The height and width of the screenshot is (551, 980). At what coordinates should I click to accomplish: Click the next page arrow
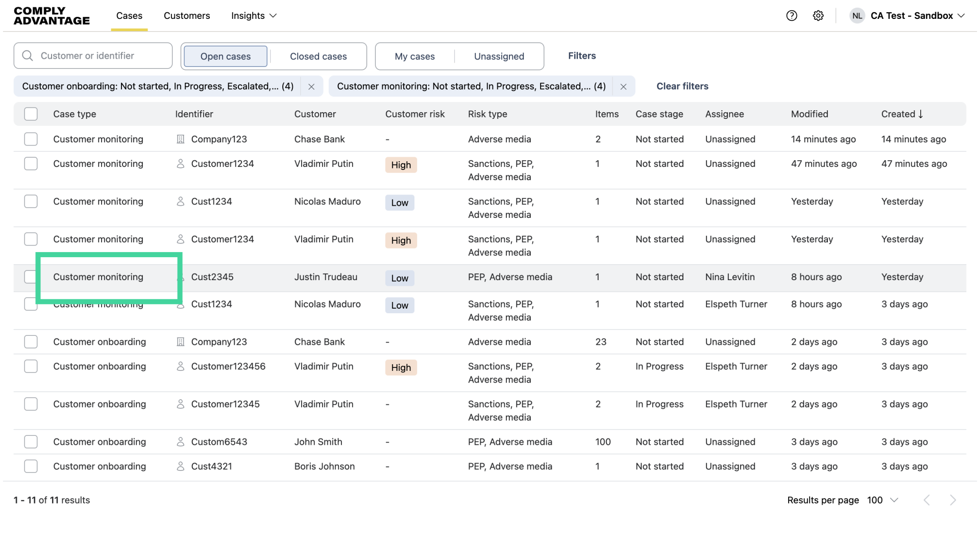click(952, 500)
